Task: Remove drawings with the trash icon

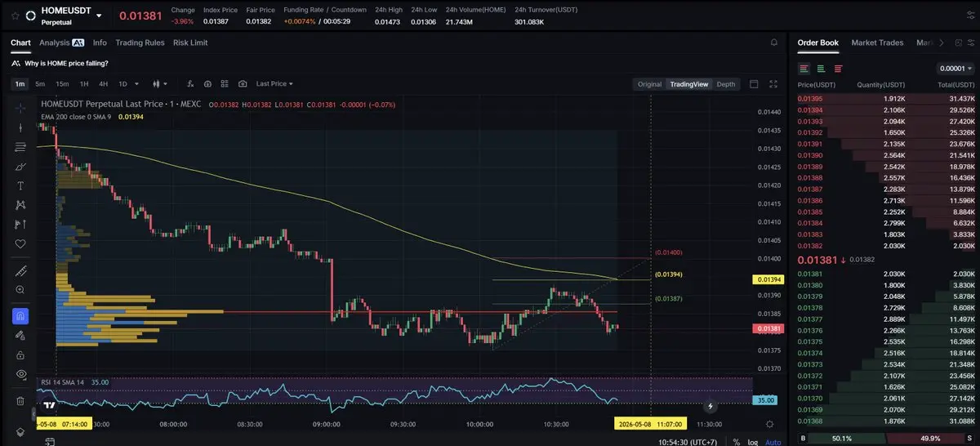Action: [20, 400]
